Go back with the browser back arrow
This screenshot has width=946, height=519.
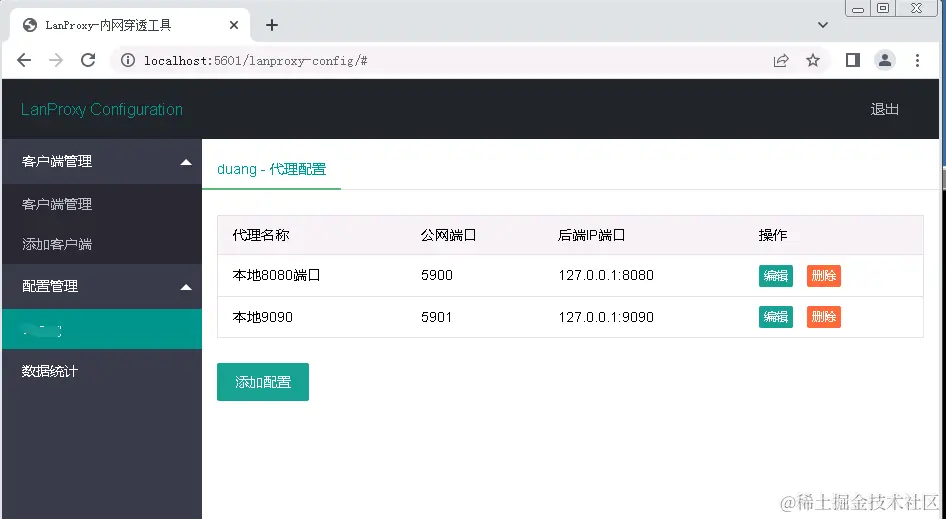tap(24, 60)
